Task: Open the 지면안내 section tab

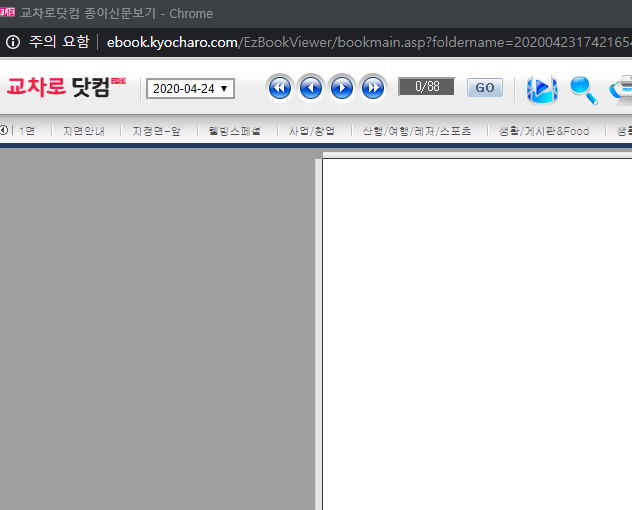Action: pos(84,131)
